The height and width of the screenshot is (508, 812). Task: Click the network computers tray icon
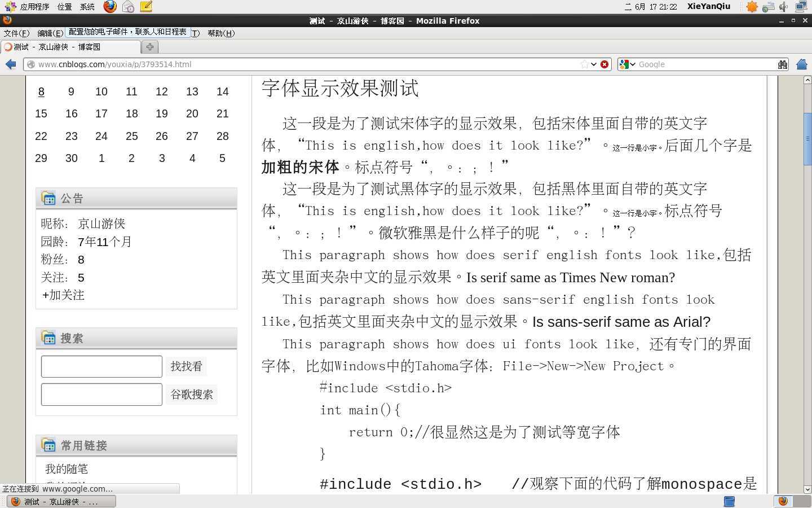tap(801, 7)
